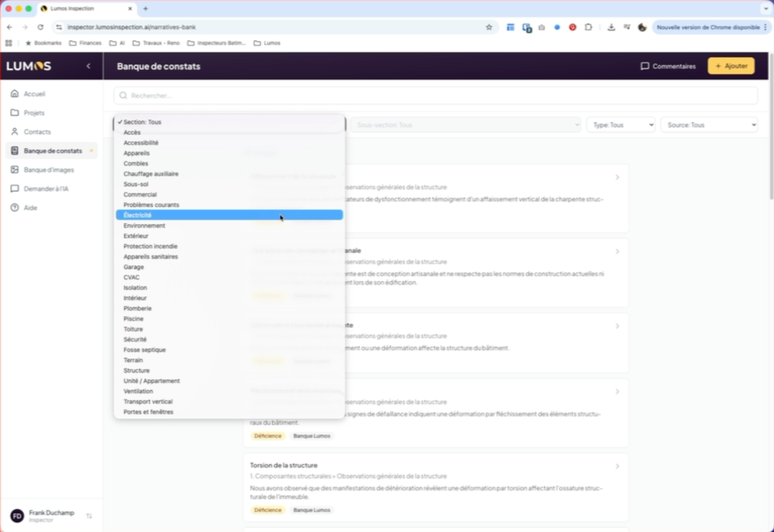Image resolution: width=774 pixels, height=532 pixels.
Task: Select Plomberie from the section list
Action: pyautogui.click(x=229, y=308)
